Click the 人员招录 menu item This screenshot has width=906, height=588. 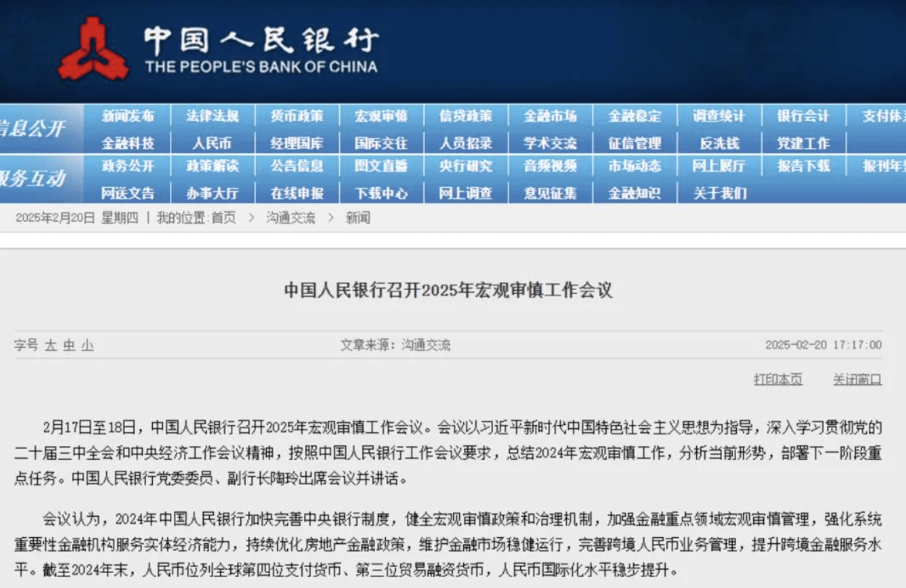[x=465, y=143]
